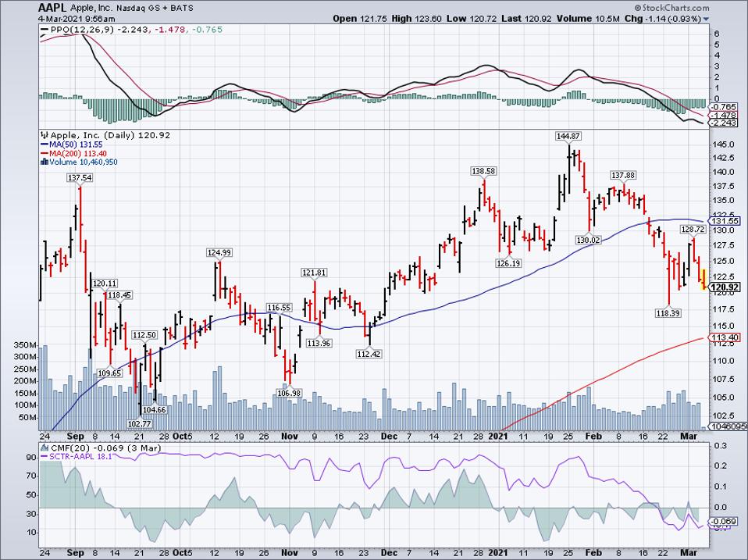
Task: Click the 116.55 price label
Action: (279, 308)
